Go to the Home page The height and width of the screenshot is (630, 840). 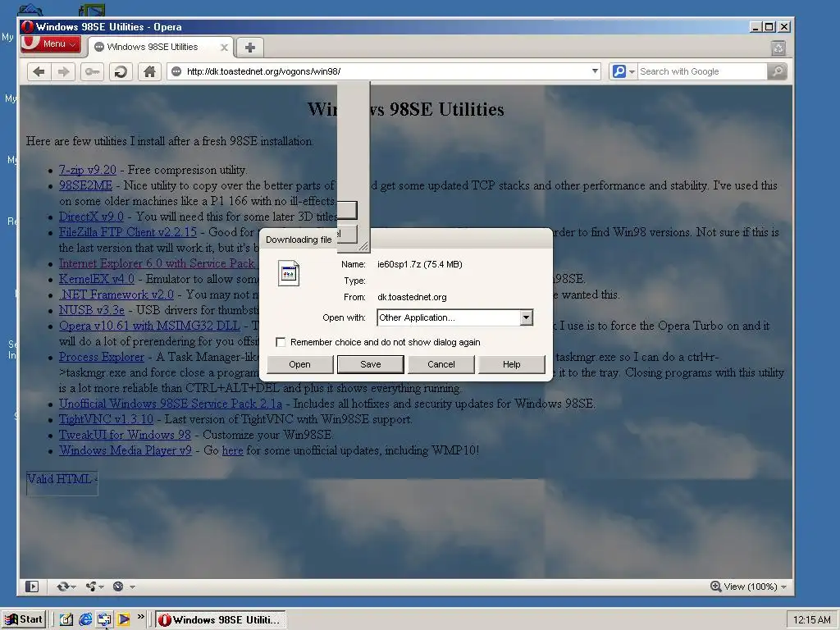point(149,71)
